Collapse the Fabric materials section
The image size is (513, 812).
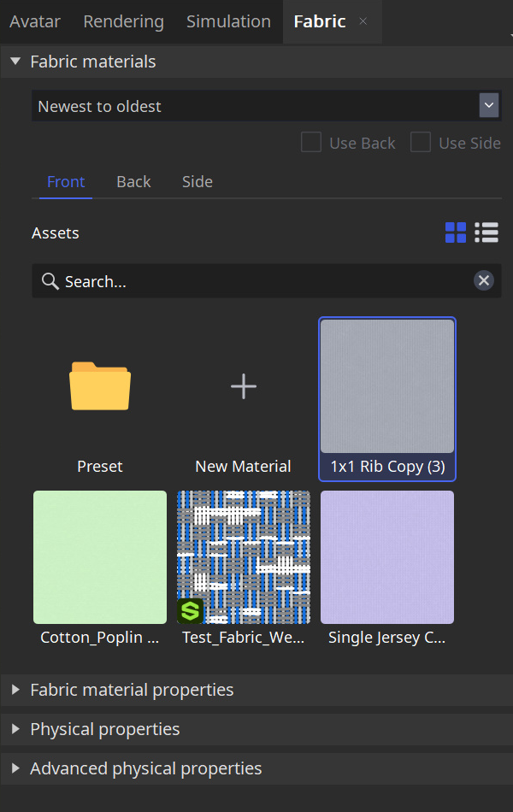(15, 61)
